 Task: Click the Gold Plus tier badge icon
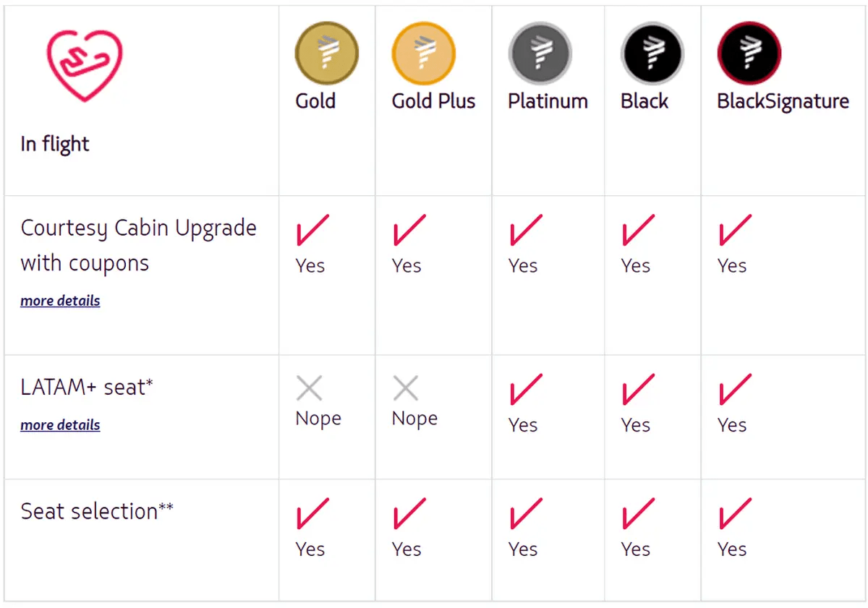pos(424,53)
